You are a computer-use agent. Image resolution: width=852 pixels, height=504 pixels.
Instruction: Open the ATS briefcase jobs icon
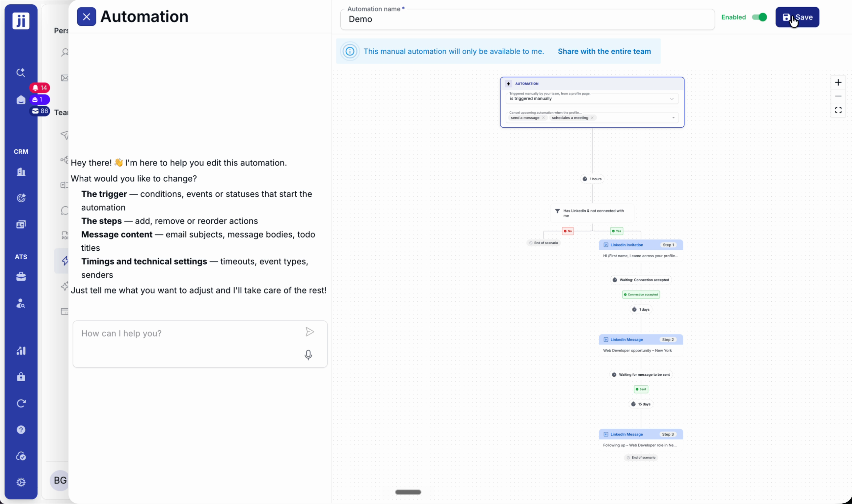pyautogui.click(x=21, y=277)
